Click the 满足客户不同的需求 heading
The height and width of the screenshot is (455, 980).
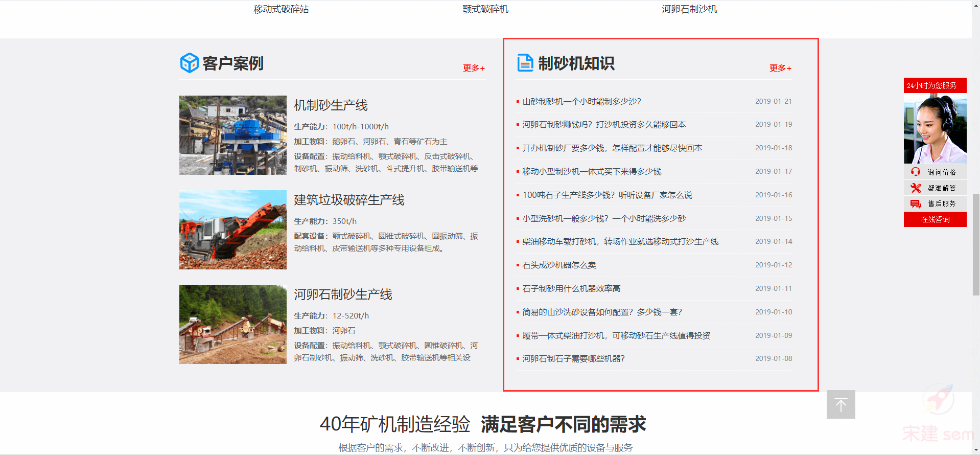point(563,424)
